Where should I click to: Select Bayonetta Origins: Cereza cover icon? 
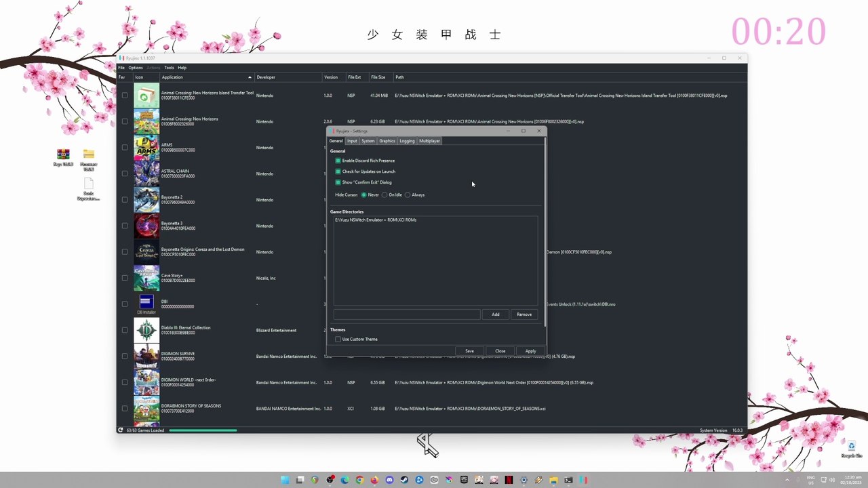[146, 252]
